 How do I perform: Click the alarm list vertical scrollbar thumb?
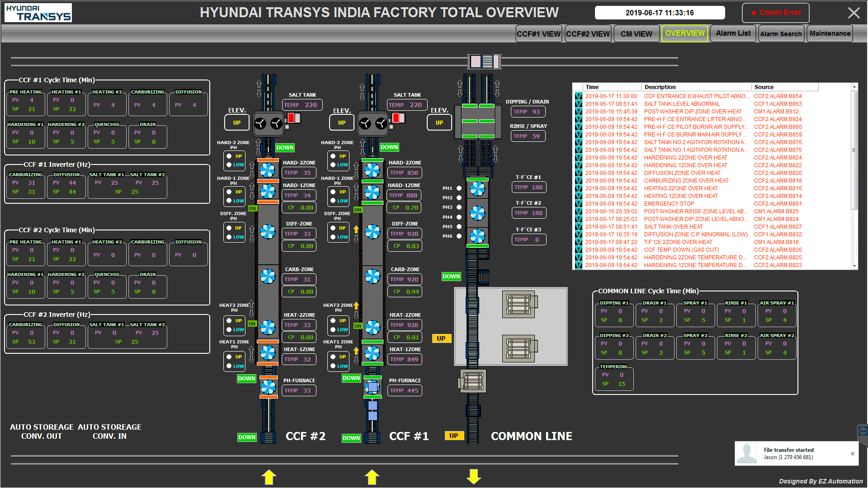coord(854,150)
